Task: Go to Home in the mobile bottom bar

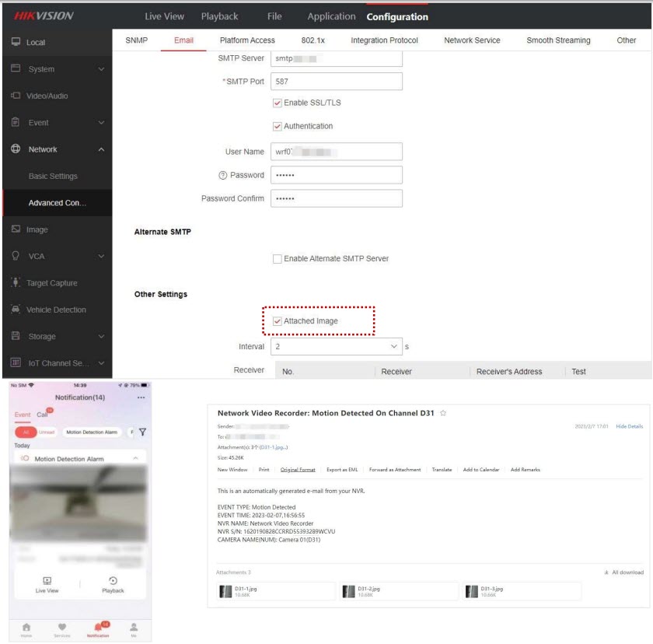Action: click(x=26, y=628)
